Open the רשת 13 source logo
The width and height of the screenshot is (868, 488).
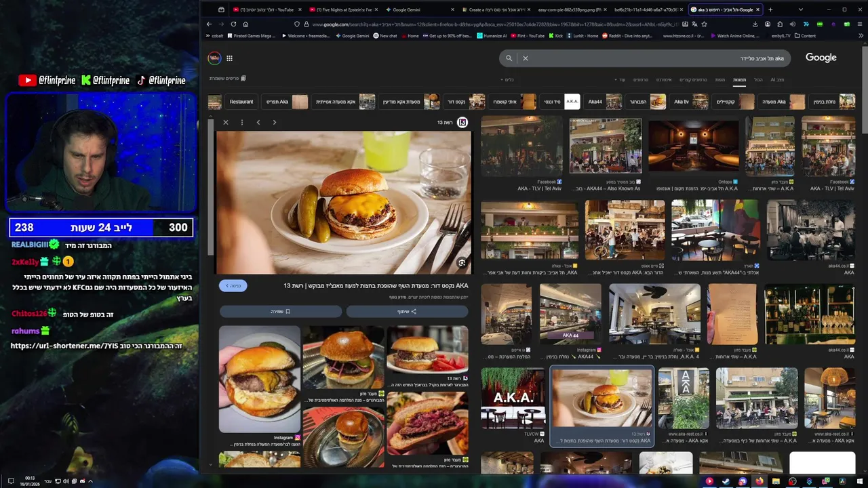[x=462, y=122]
